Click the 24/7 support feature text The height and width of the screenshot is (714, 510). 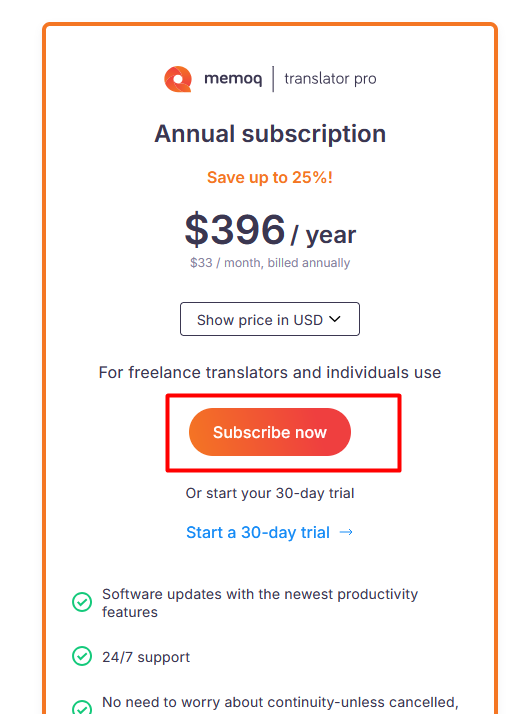146,657
